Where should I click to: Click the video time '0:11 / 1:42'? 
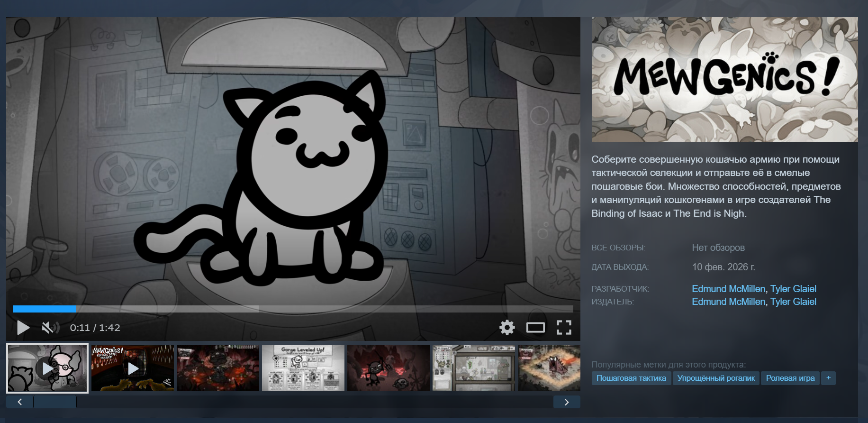click(x=95, y=328)
